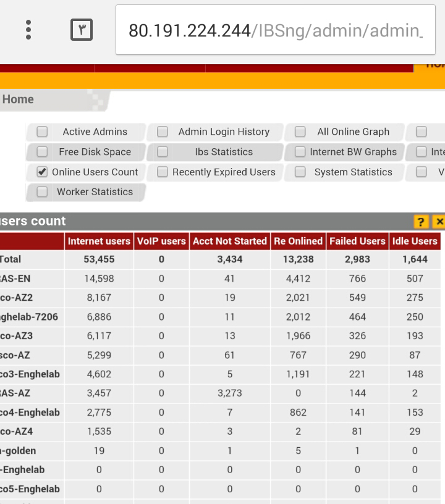Click the co4-Enghelab row label
The image size is (445, 504).
(x=30, y=413)
